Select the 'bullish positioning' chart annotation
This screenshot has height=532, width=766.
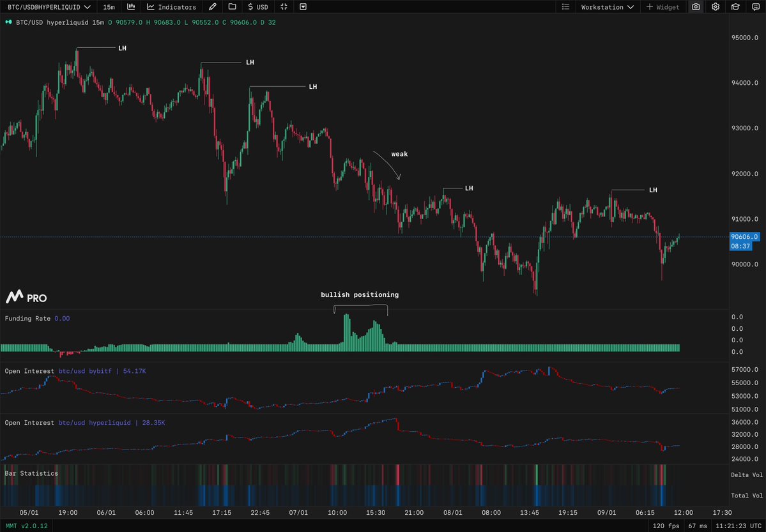point(360,295)
